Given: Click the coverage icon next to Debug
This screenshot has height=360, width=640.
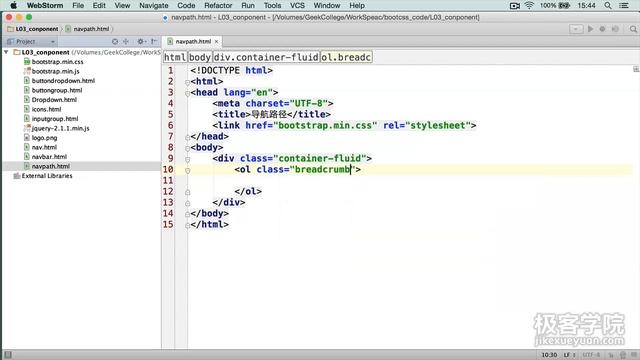Looking at the screenshot, I should pos(615,29).
